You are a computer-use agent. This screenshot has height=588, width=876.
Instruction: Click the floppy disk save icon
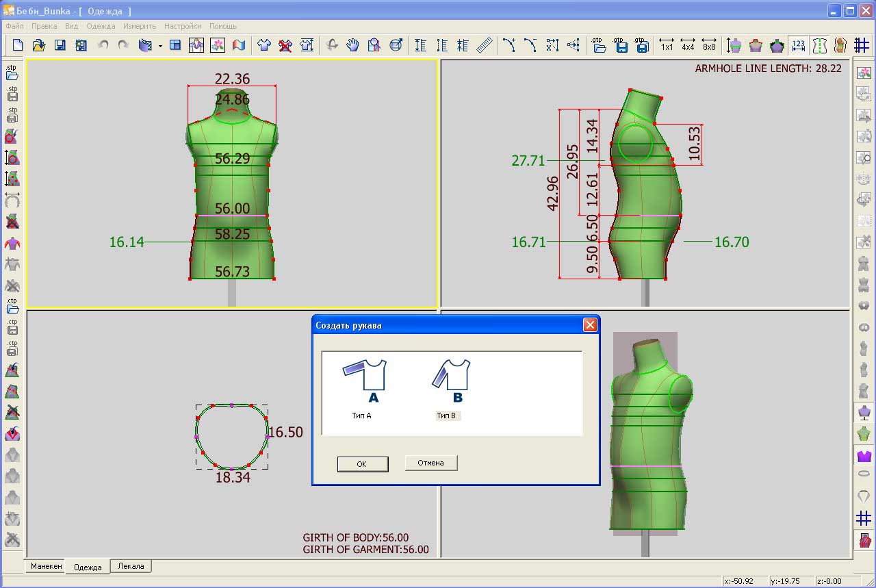coord(60,45)
